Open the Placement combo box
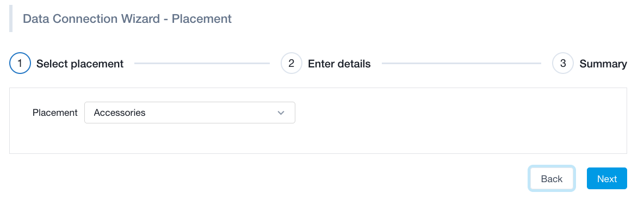The height and width of the screenshot is (205, 644). (x=190, y=113)
